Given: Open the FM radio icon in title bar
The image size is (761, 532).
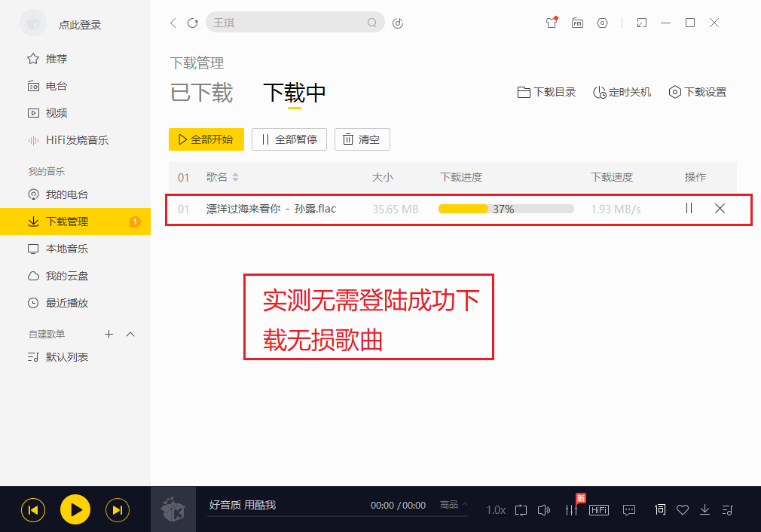Looking at the screenshot, I should coord(577,23).
